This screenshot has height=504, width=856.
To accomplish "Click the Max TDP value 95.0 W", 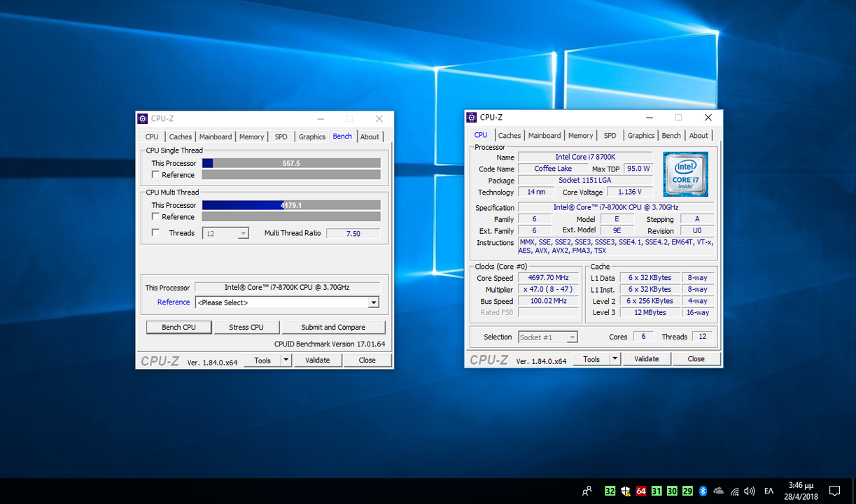I will [638, 169].
